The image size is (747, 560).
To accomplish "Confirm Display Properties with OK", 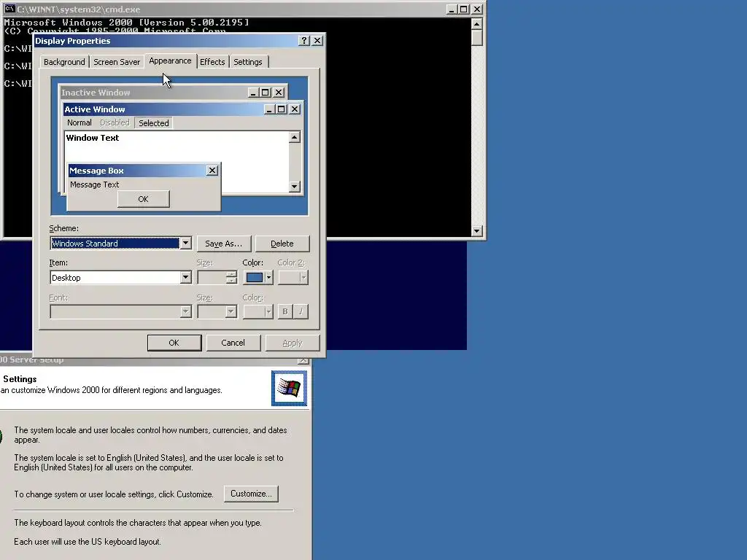I will 174,343.
